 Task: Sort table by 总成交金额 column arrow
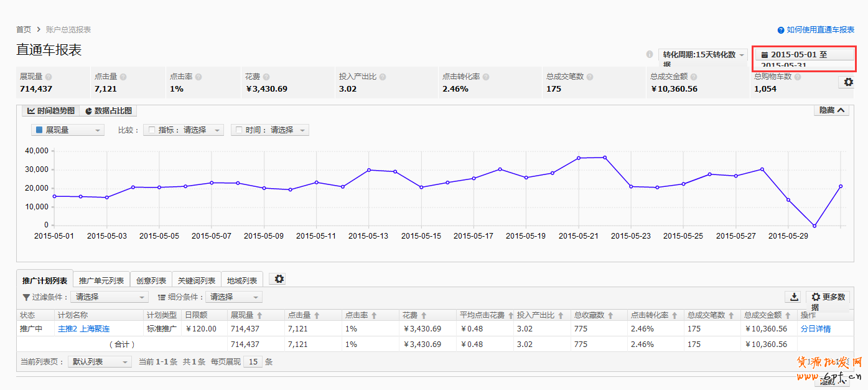click(x=788, y=315)
